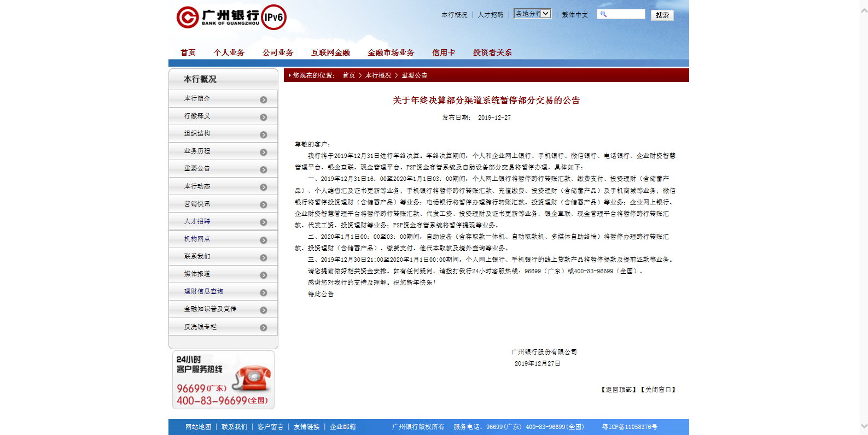Image resolution: width=868 pixels, height=435 pixels.
Task: Open 投资者关系 navigation menu
Action: coord(492,52)
